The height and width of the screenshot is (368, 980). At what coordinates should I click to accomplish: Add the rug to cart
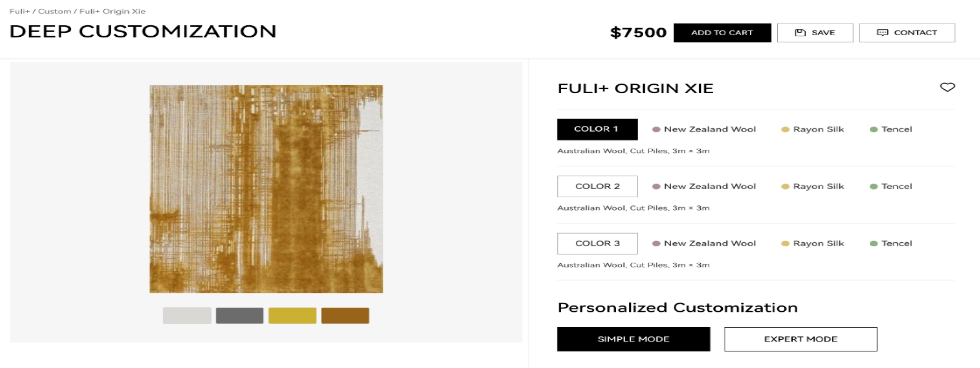click(722, 33)
